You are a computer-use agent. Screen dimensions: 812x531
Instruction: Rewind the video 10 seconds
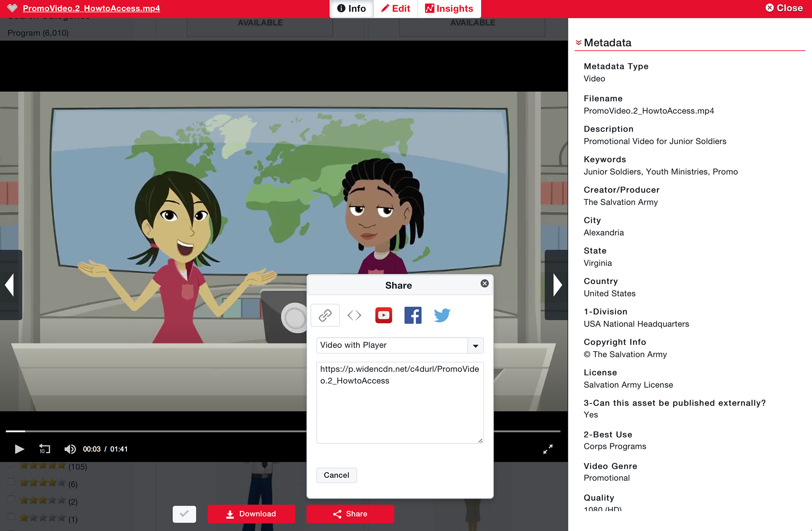[x=44, y=449]
